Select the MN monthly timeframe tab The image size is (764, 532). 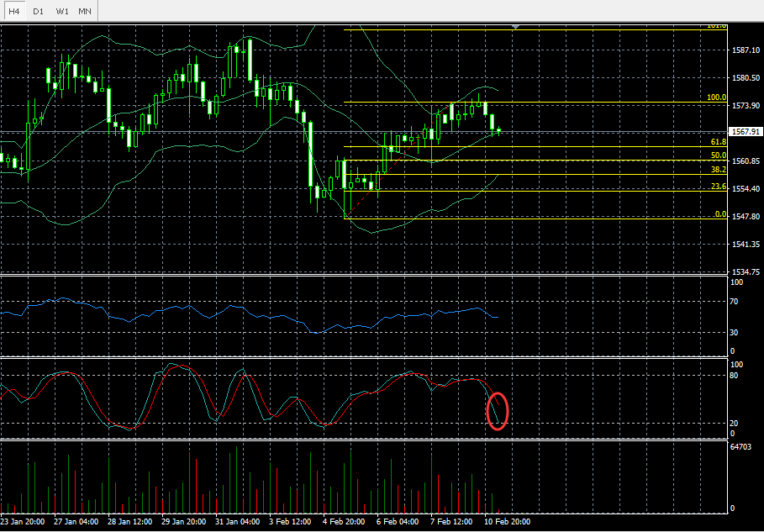pos(85,11)
